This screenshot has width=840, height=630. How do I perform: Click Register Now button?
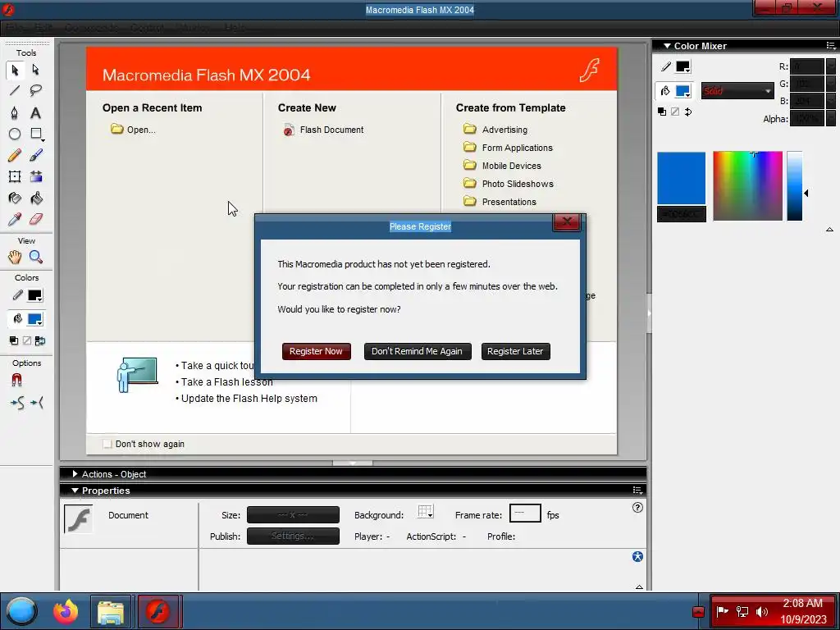[316, 351]
